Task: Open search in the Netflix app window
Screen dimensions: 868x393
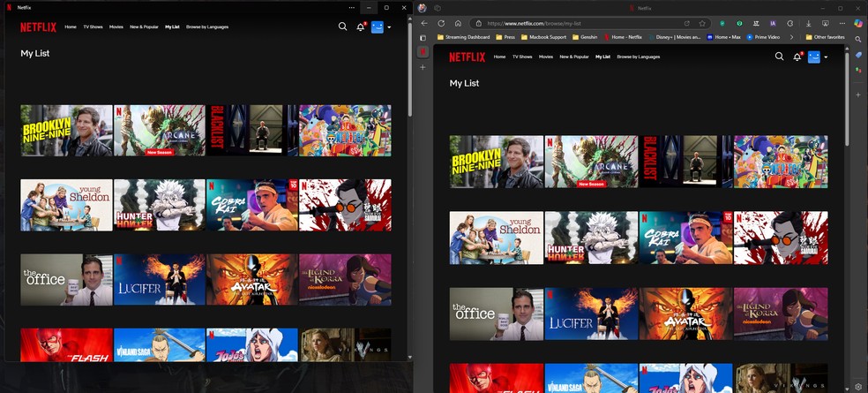Action: pos(342,26)
